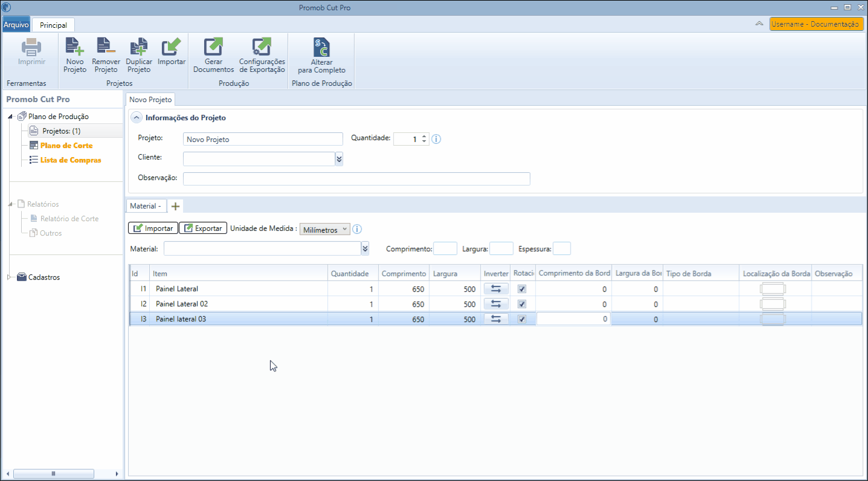Click the Tipo de Borda column header
Image resolution: width=868 pixels, height=481 pixels.
point(701,274)
